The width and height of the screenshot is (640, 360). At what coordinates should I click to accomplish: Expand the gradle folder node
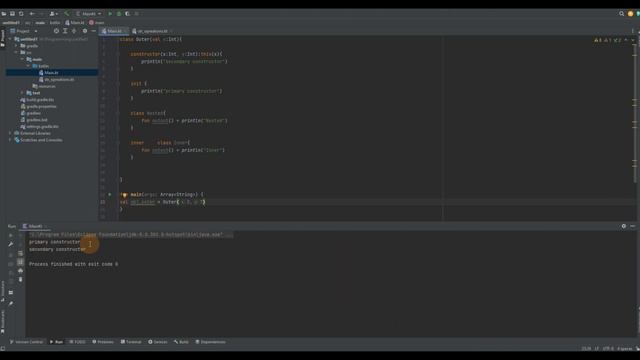coord(16,46)
